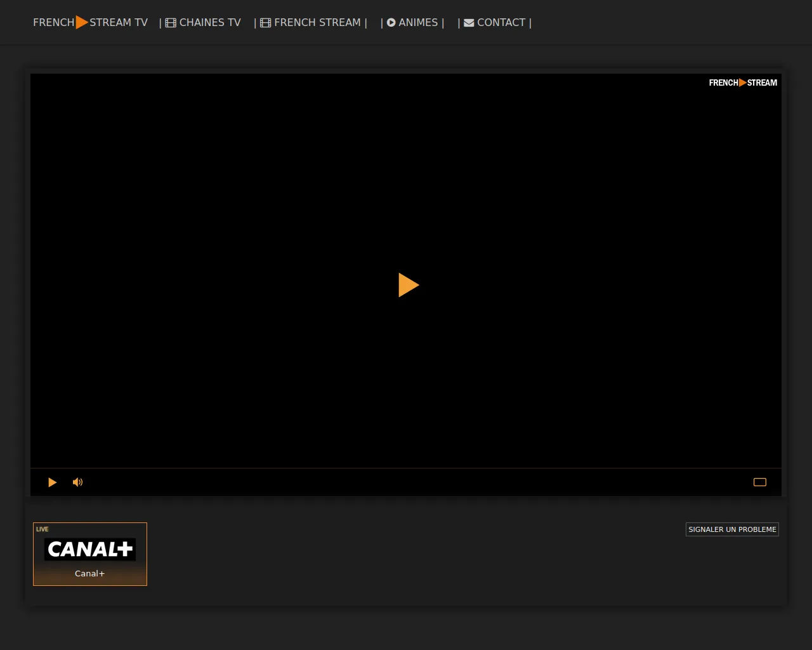Open the FRENCH STREAM menu item
The image size is (812, 650).
(317, 23)
